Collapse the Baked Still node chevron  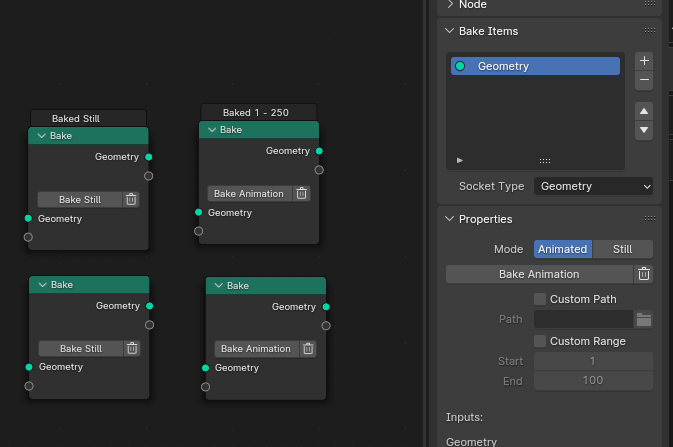[41, 136]
